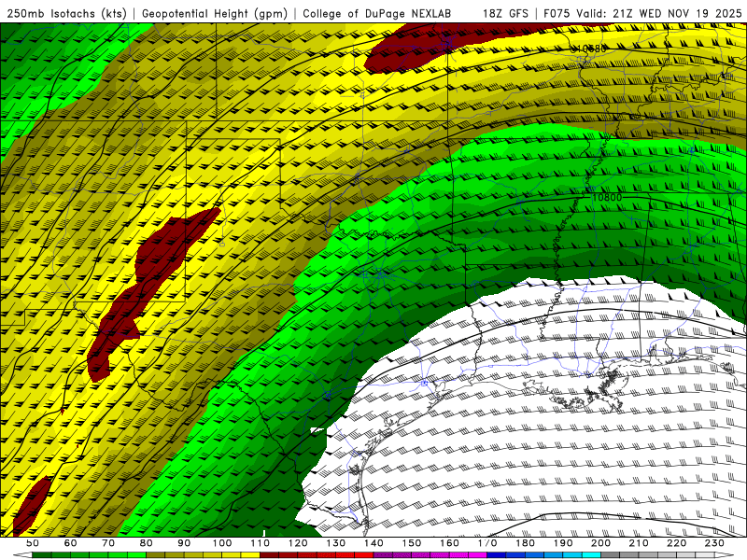The height and width of the screenshot is (560, 747).
Task: Click the '18Z GFS' model run label
Action: [505, 13]
